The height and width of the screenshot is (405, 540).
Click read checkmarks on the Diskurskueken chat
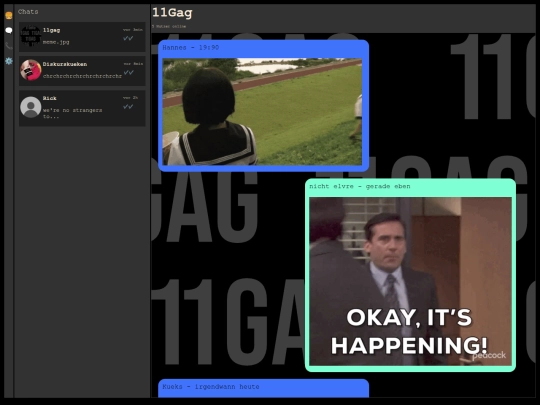[x=128, y=72]
